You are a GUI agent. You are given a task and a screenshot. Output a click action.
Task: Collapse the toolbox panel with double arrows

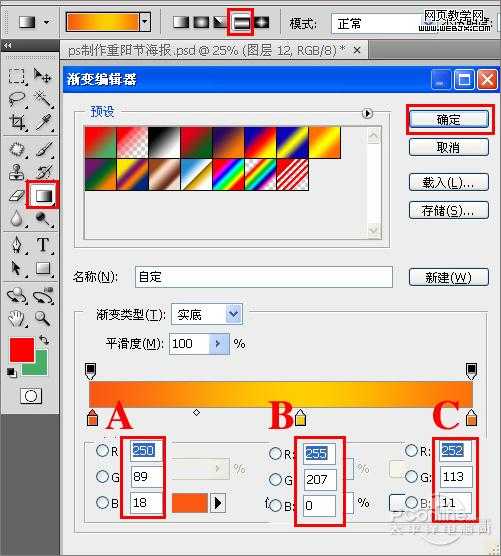(x=8, y=45)
